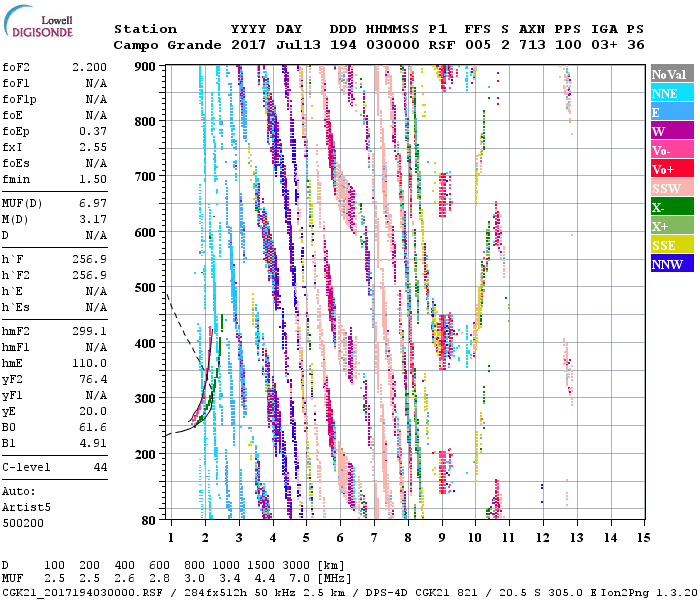Select the Vo- pink legend swatch
The height and width of the screenshot is (600, 700).
[672, 150]
